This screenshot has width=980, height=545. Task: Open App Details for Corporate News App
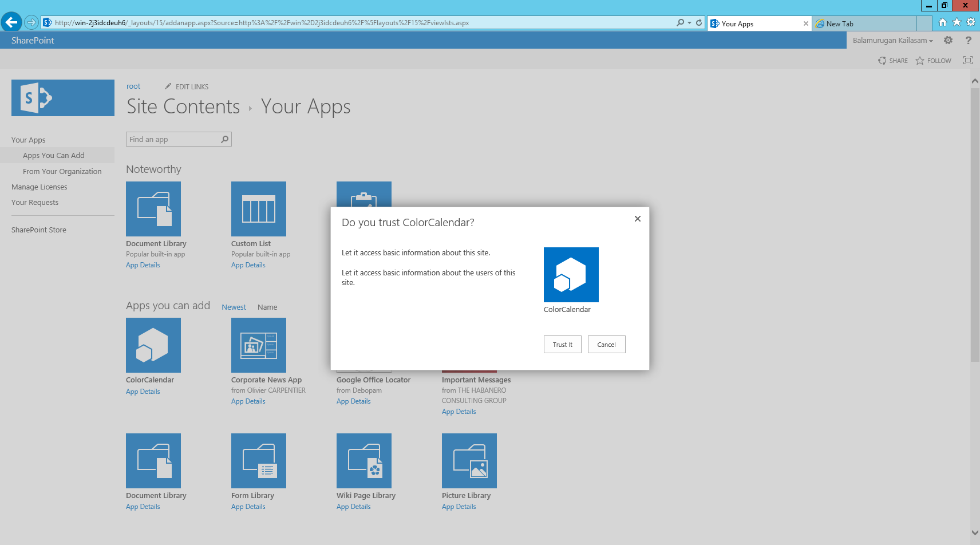248,401
